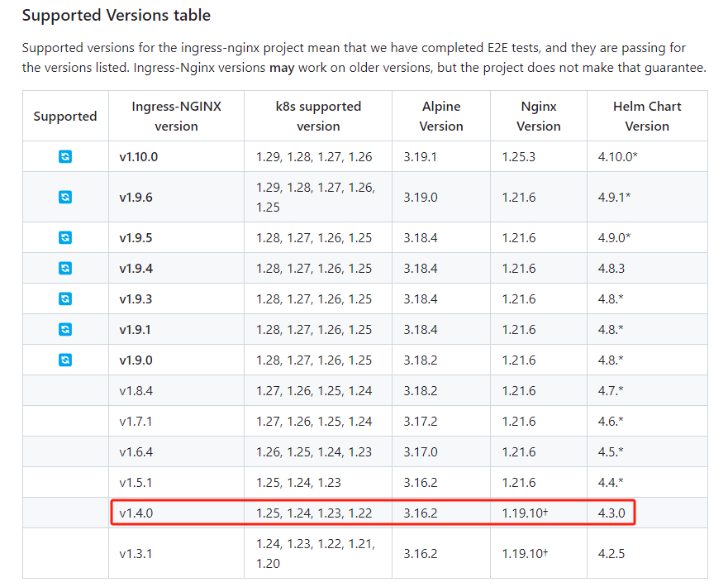Viewport: 728px width, 587px height.
Task: Click Helm chart version '4.9.0*'
Action: [x=614, y=238]
